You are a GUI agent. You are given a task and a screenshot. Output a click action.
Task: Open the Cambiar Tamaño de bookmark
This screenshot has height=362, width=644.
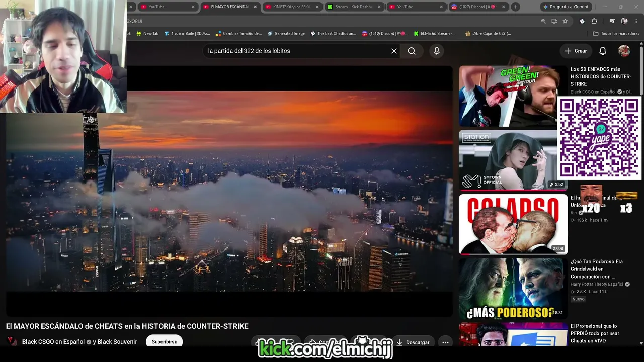pyautogui.click(x=238, y=34)
